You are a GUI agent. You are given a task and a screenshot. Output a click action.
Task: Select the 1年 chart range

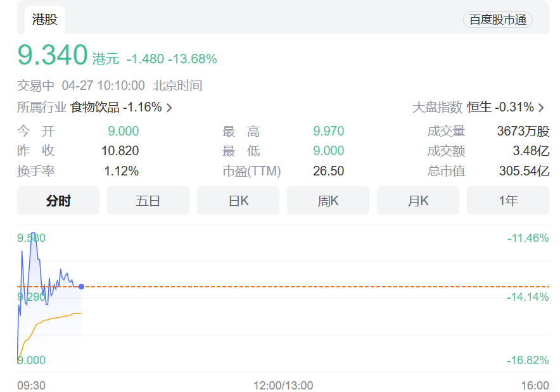[x=508, y=201]
